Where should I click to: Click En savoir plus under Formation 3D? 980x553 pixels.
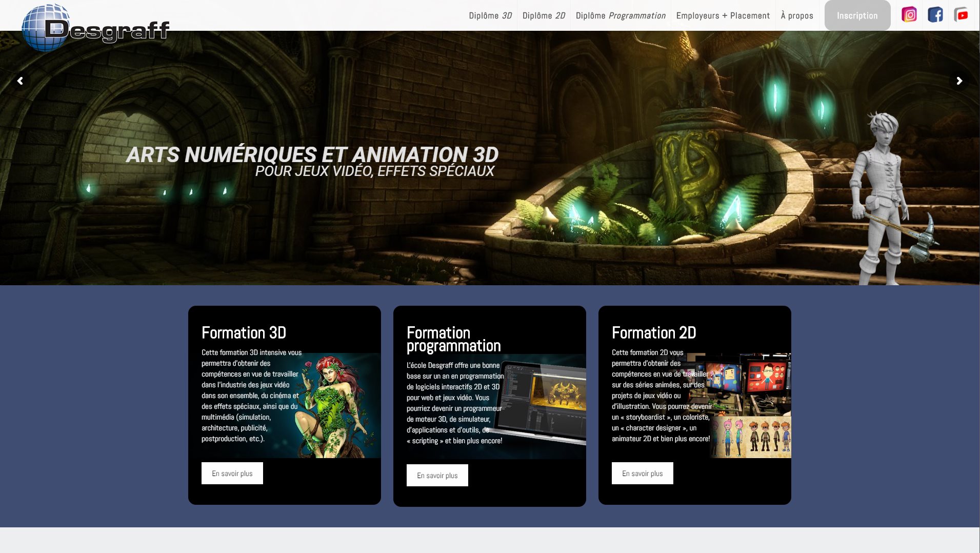tap(232, 473)
